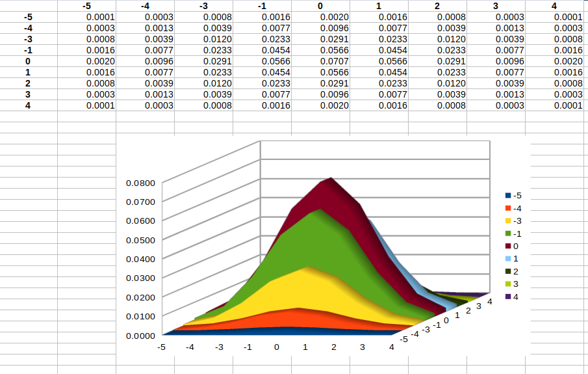Viewport: 588px width, 374px height.
Task: Select the purple 4 legend swatch
Action: pyautogui.click(x=508, y=297)
